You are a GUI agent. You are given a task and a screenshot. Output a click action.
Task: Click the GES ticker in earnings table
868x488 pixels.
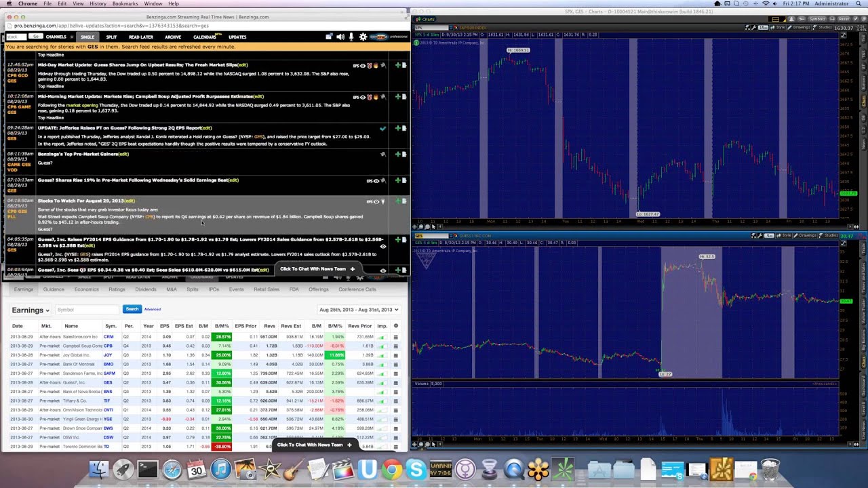[x=108, y=382]
